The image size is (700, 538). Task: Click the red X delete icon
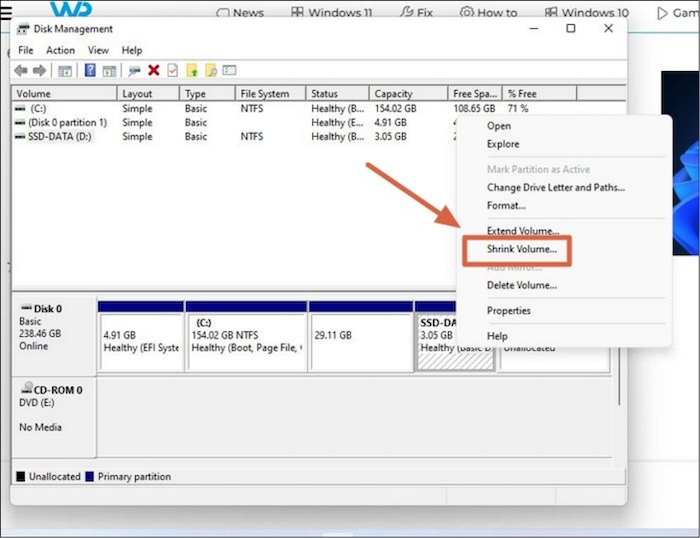tap(153, 70)
